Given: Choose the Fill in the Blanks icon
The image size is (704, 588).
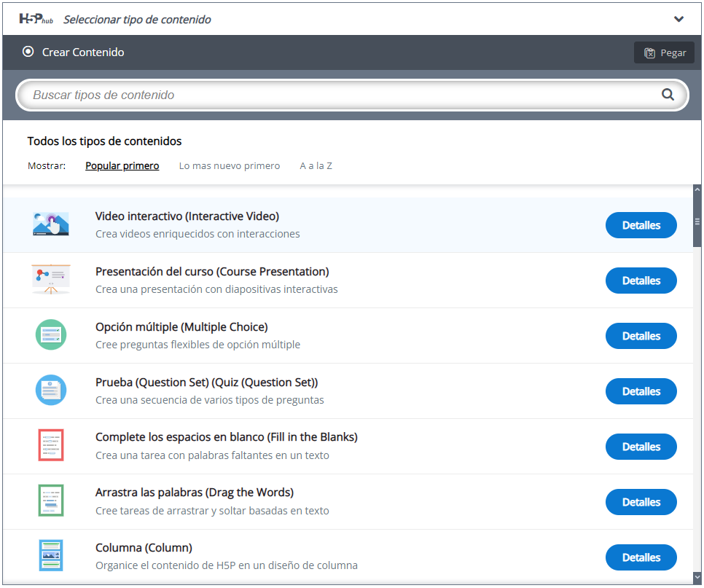Looking at the screenshot, I should [x=51, y=446].
